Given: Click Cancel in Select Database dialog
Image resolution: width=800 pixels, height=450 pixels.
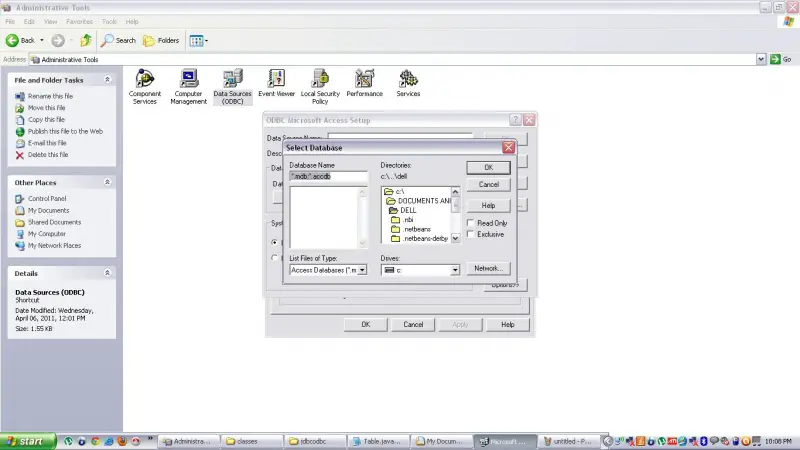Looking at the screenshot, I should point(488,184).
